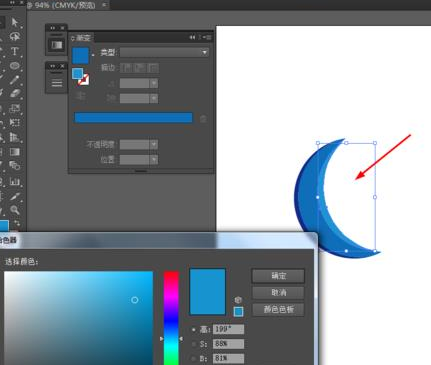Toggle second stroke gradient alignment button
This screenshot has width=431, height=365.
click(139, 68)
